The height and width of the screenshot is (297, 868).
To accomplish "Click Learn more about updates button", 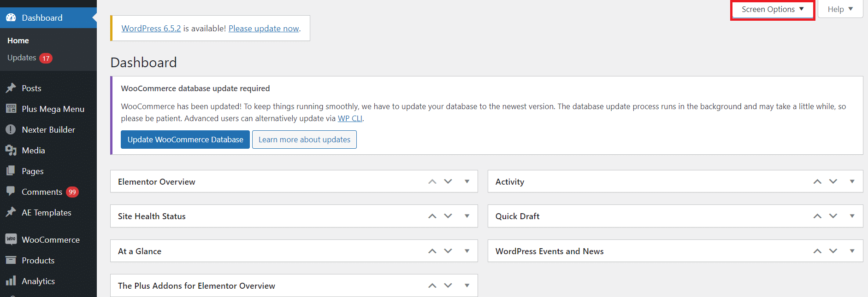I will click(x=304, y=140).
